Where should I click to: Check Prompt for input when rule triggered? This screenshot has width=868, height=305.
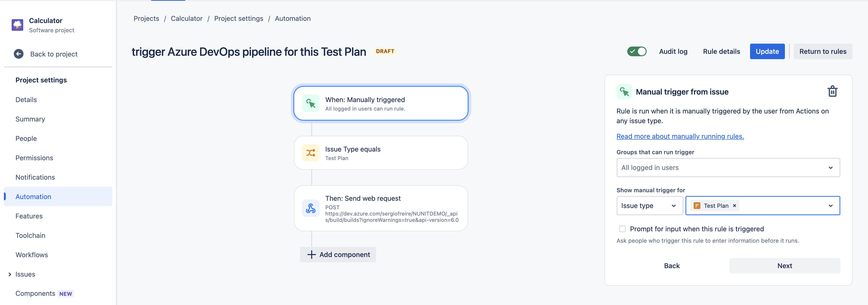pos(622,229)
